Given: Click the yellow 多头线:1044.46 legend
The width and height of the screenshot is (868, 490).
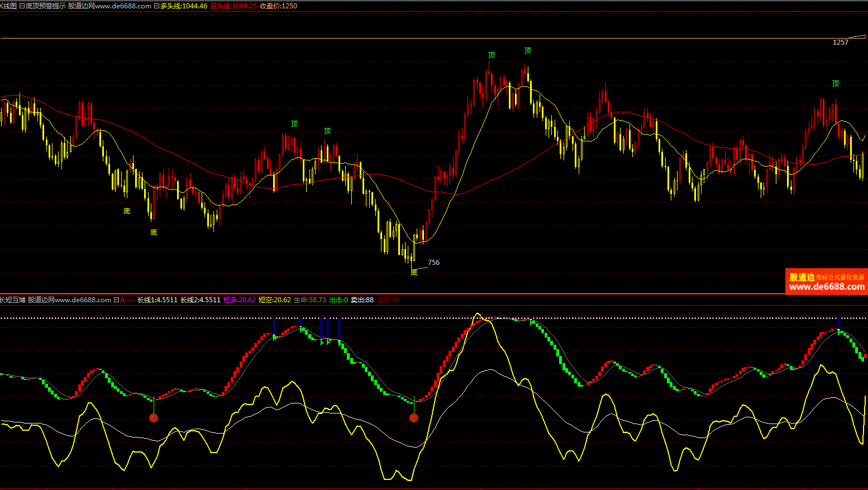Looking at the screenshot, I should click(184, 6).
